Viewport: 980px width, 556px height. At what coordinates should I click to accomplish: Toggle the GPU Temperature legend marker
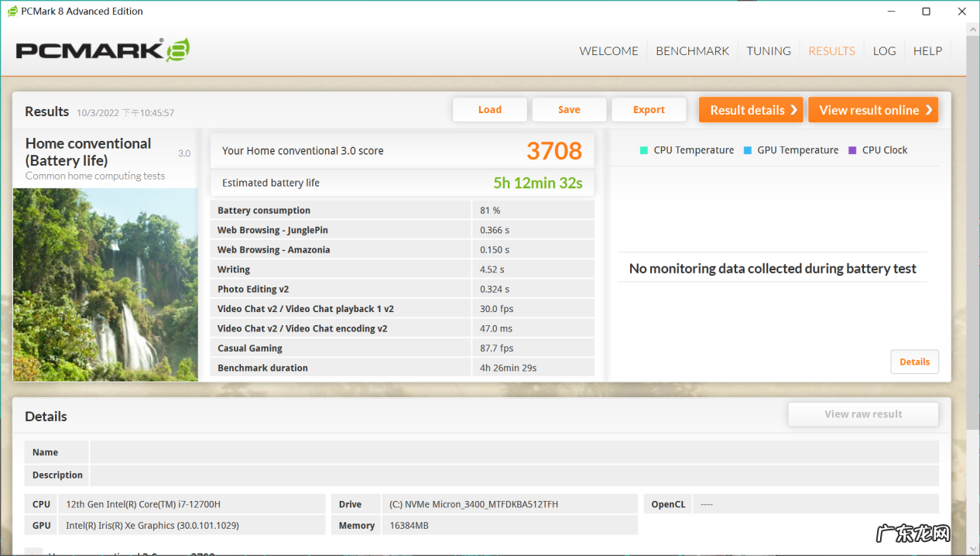pyautogui.click(x=748, y=150)
